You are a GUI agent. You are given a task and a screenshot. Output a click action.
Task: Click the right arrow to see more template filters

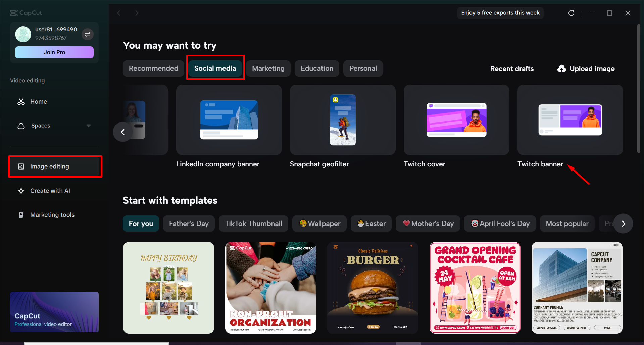coord(623,224)
